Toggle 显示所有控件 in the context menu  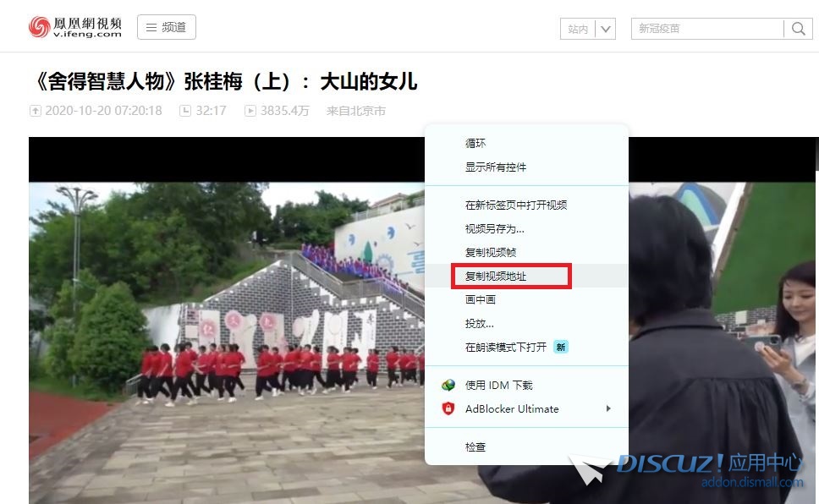496,167
